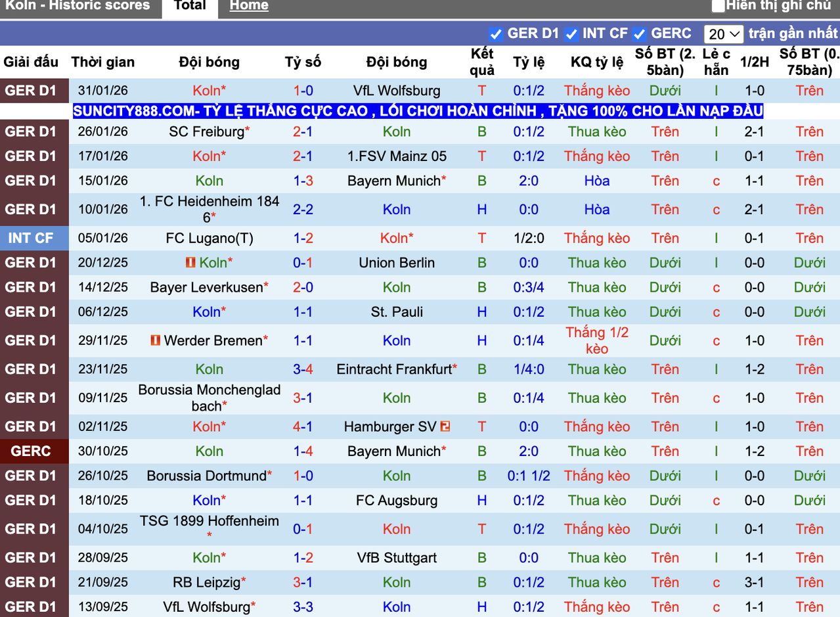Open FC Augsburg team link
Viewport: 840px width, 617px height.
(x=397, y=501)
